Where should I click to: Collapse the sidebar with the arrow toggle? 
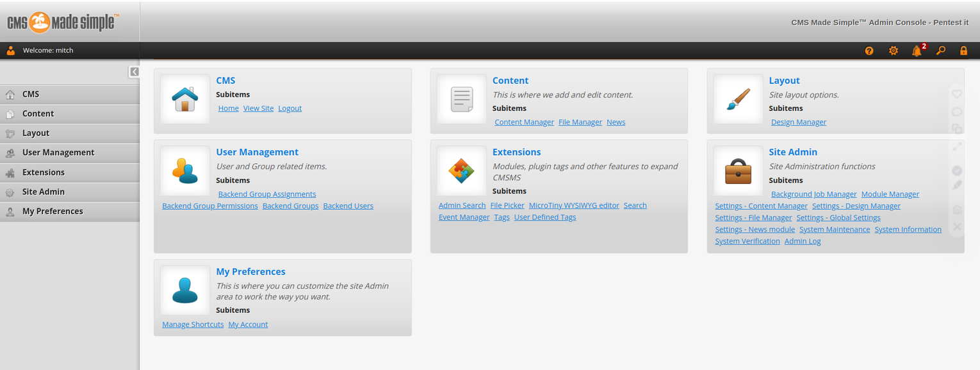[134, 72]
